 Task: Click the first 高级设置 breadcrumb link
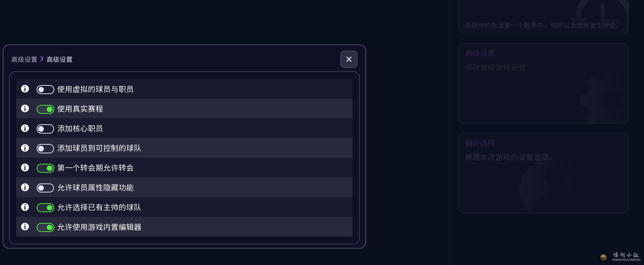tap(24, 60)
